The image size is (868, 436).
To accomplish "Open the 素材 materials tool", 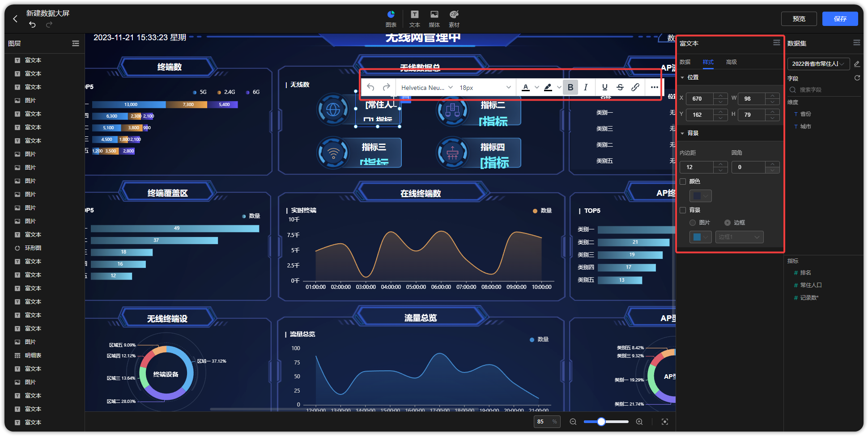I will coord(454,19).
